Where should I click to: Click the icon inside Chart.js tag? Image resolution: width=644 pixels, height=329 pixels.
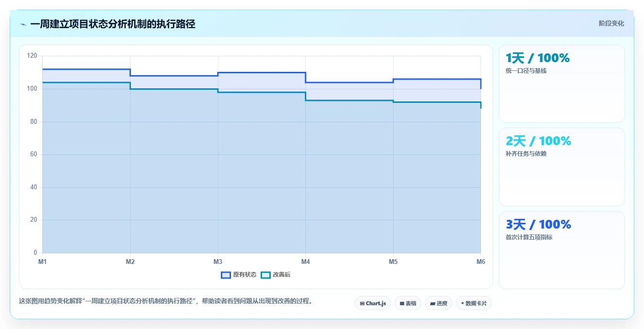pos(362,303)
